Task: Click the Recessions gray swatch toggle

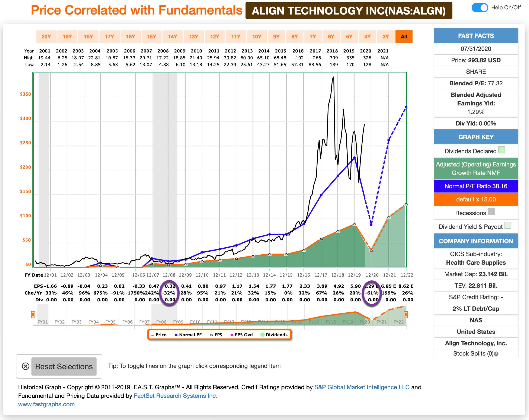Action: tap(491, 213)
